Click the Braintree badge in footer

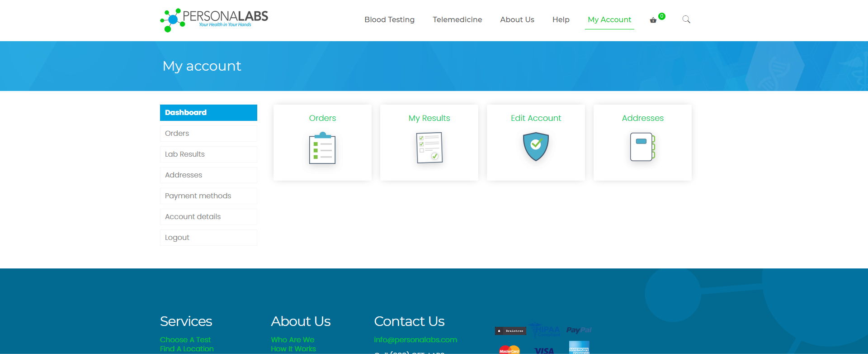pyautogui.click(x=510, y=331)
